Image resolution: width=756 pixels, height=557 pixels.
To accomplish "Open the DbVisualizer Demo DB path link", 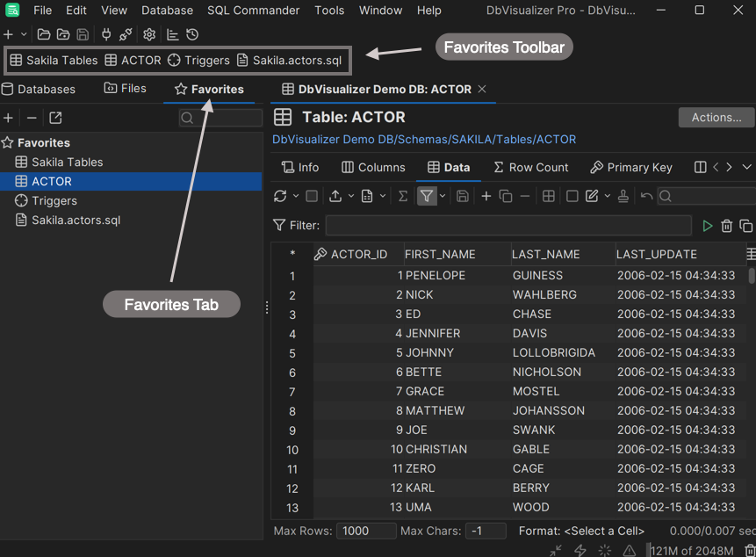I will [x=424, y=139].
